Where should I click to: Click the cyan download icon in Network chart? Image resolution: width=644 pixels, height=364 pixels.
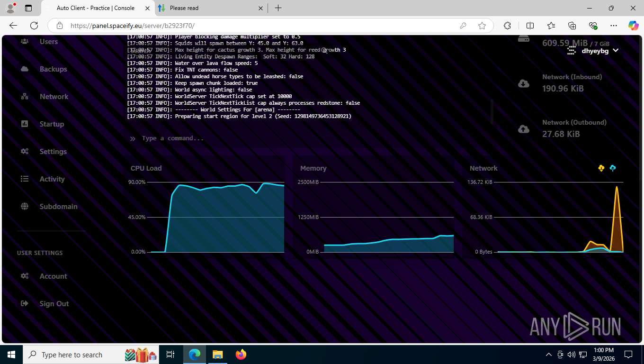point(613,168)
